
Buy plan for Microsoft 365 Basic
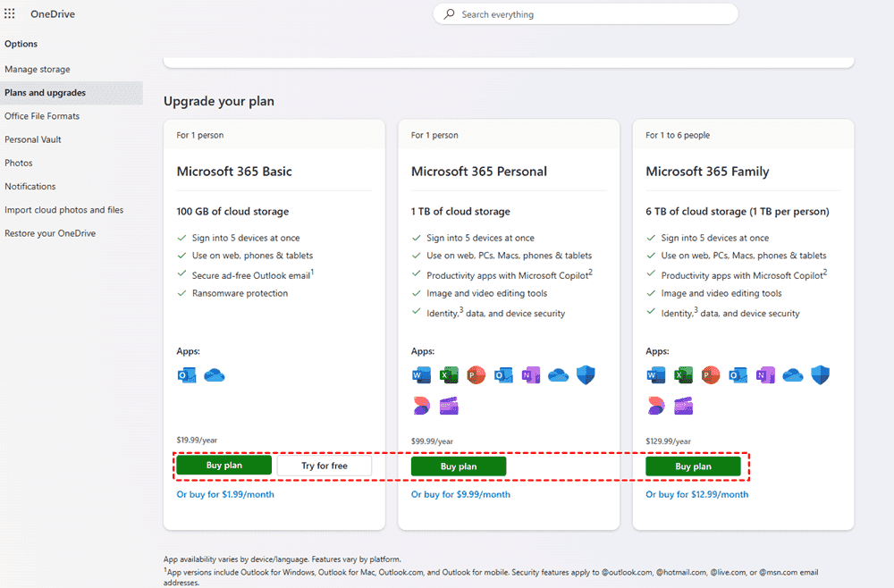[x=224, y=465]
